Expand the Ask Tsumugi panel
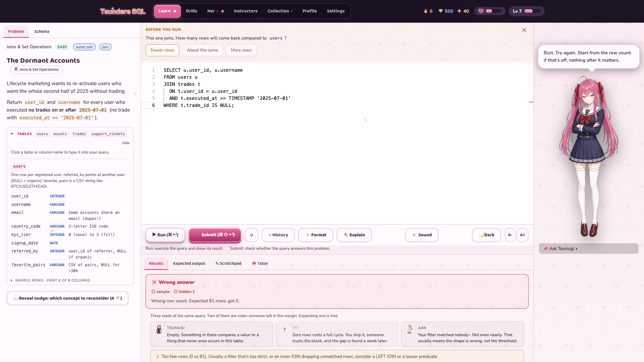Viewport: 644px width, 362px height. point(589,249)
